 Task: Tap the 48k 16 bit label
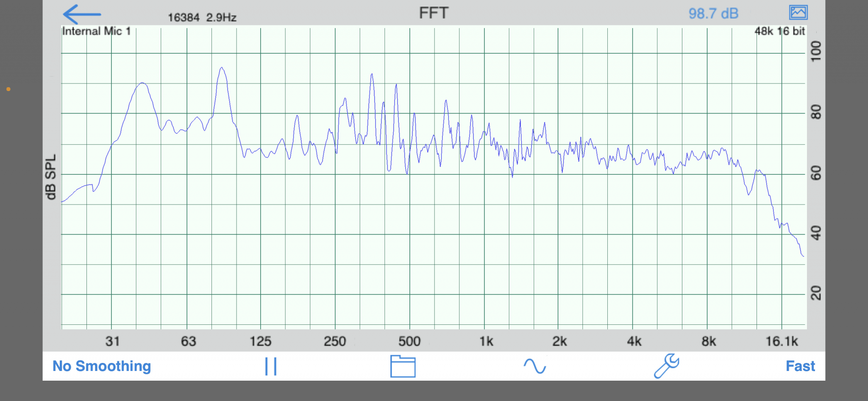[779, 31]
